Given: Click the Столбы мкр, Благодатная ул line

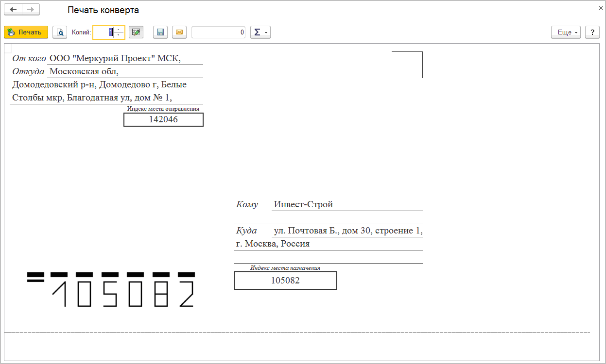Looking at the screenshot, I should pos(92,98).
